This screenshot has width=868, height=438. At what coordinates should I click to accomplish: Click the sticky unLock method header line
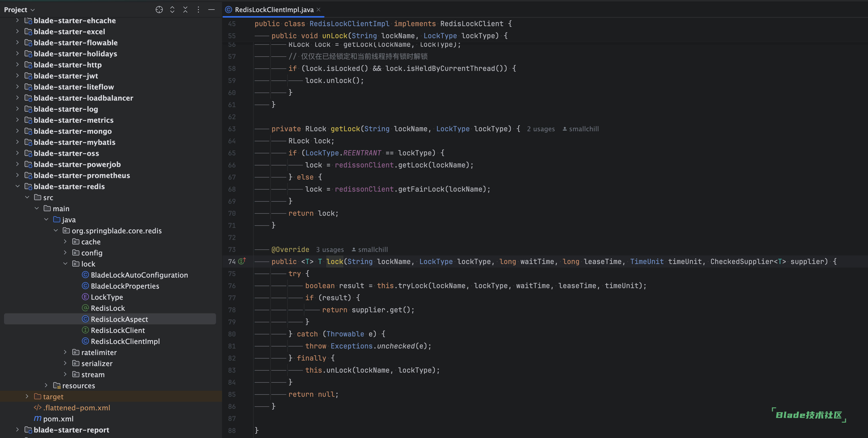pos(390,36)
